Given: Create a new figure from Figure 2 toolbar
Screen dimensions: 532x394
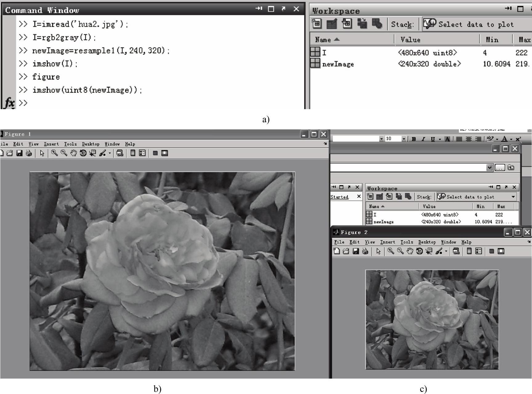Looking at the screenshot, I should [337, 251].
